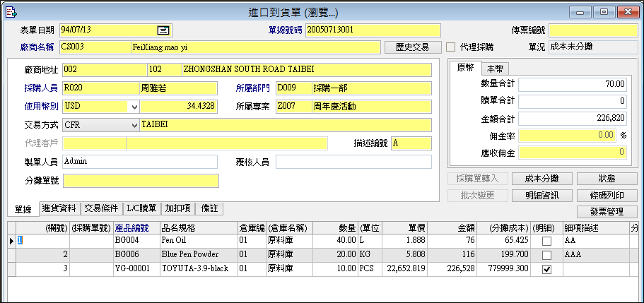The width and height of the screenshot is (644, 303).
Task: Switch to the 加扣項 tab
Action: coord(177,208)
